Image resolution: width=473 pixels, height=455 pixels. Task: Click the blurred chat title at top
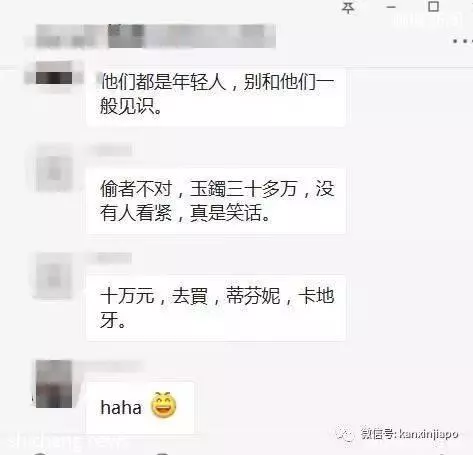155,36
